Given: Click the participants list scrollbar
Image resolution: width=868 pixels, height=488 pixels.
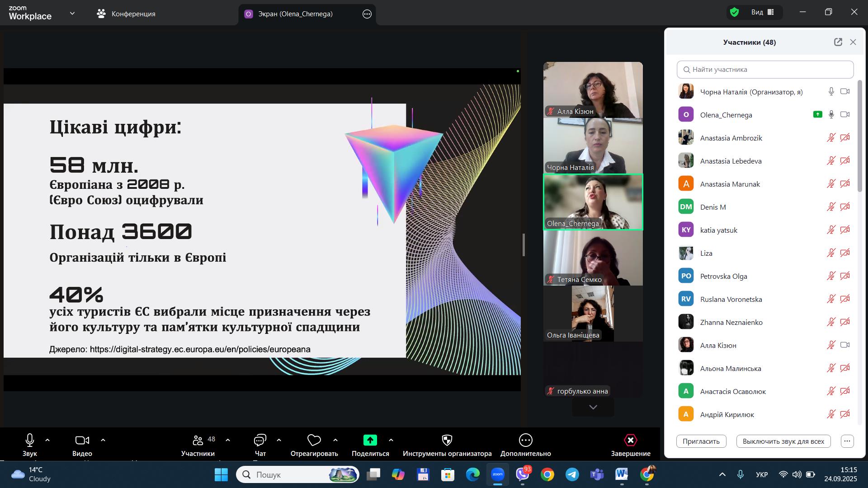Looking at the screenshot, I should (x=860, y=136).
